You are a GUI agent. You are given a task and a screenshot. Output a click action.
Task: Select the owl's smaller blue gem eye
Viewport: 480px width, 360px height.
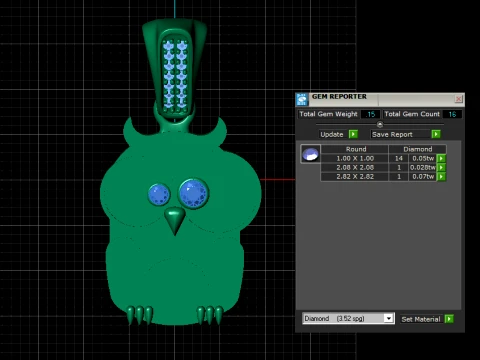[159, 194]
